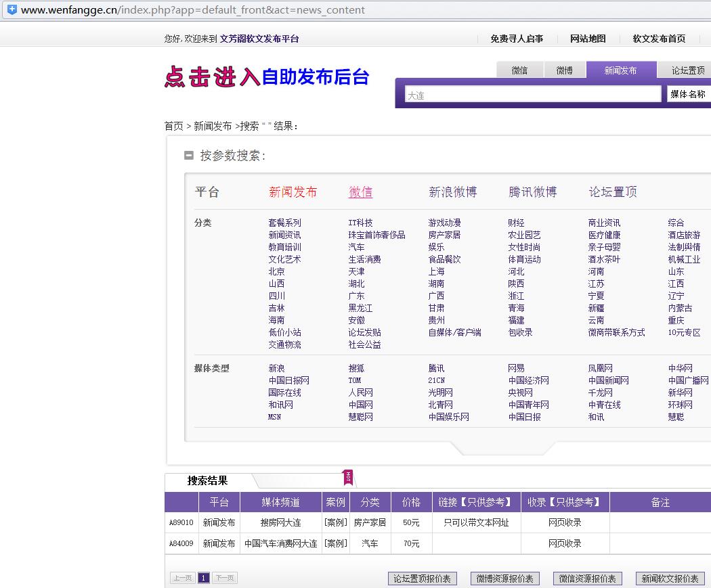Filter by 交通物流 category
This screenshot has height=588, width=711.
click(x=285, y=344)
